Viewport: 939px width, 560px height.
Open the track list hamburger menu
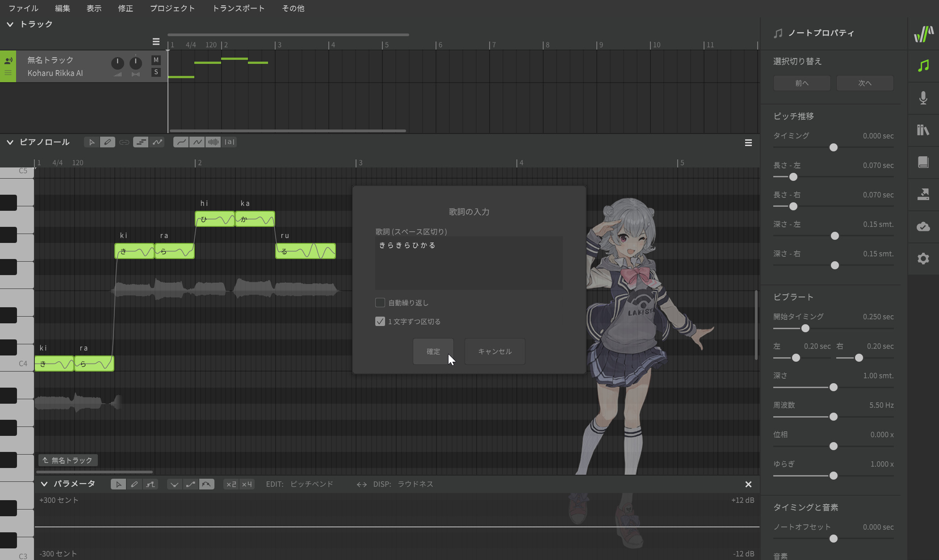[156, 42]
